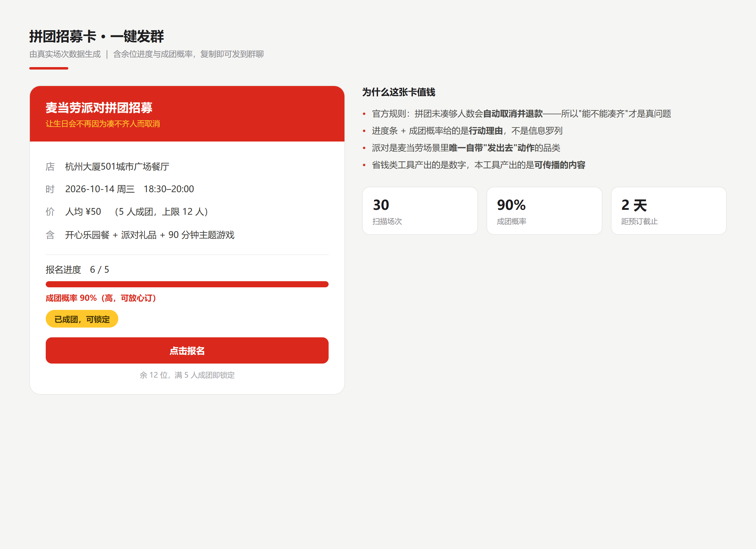
Task: Click the subtitle 由真实场次数据生成
Action: [65, 54]
